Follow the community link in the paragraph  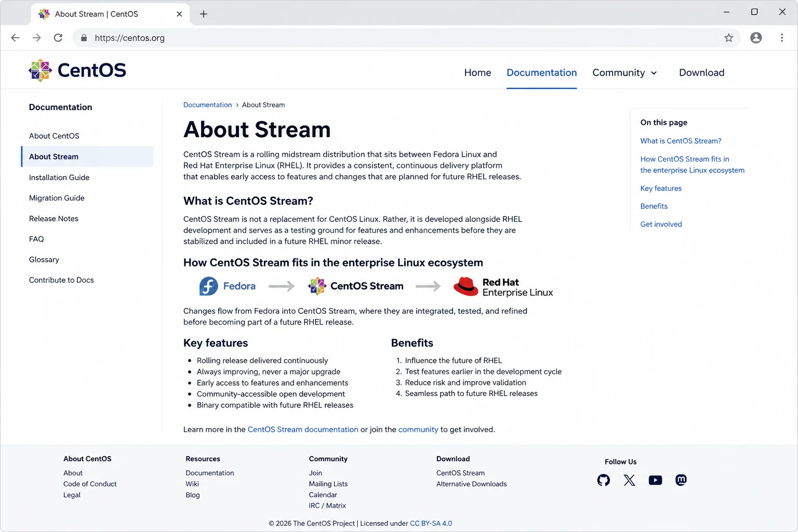tap(418, 430)
